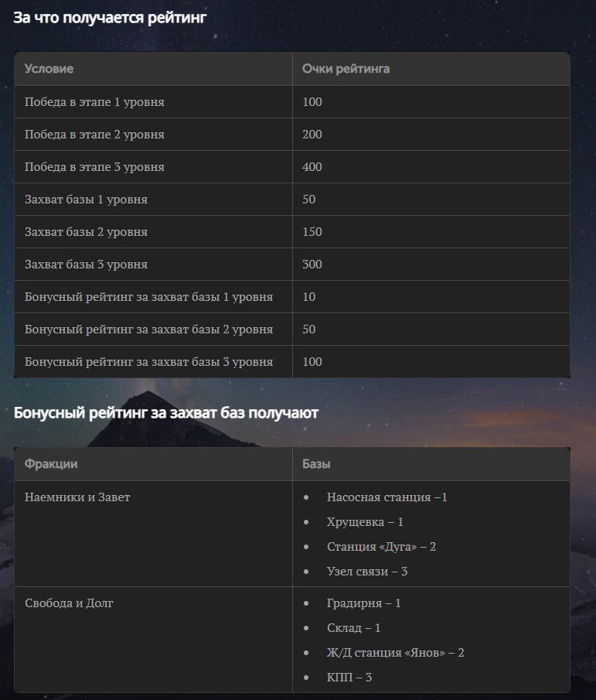The height and width of the screenshot is (700, 596).
Task: Select the 'Станция «Дуга» – 2' list item
Action: 381,547
